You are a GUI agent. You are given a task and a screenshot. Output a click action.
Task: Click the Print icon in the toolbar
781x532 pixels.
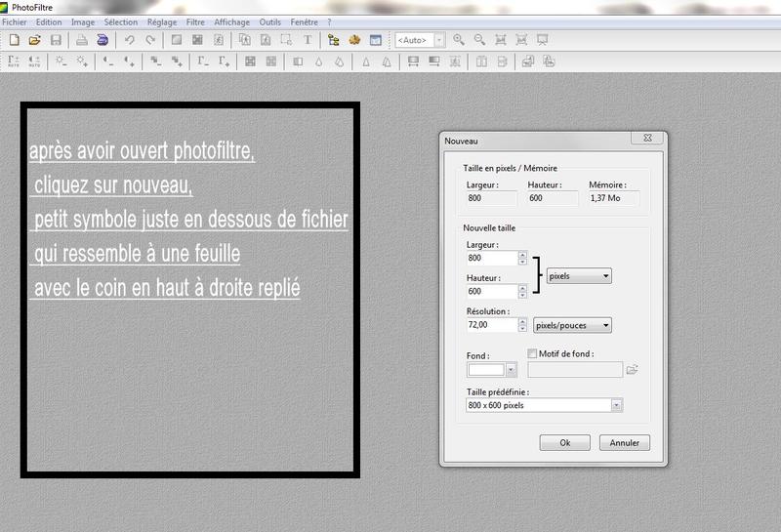(x=82, y=40)
